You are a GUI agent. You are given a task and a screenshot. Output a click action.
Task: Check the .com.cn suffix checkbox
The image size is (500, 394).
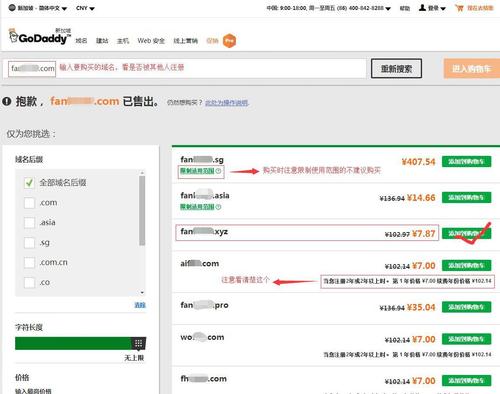[x=29, y=263]
